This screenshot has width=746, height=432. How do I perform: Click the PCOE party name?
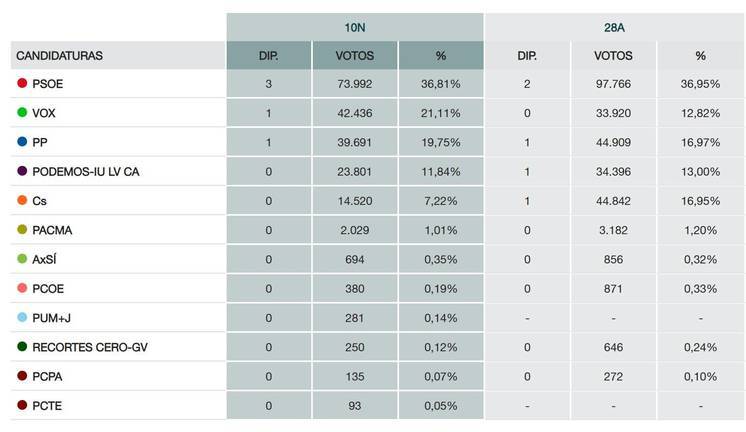coord(48,289)
